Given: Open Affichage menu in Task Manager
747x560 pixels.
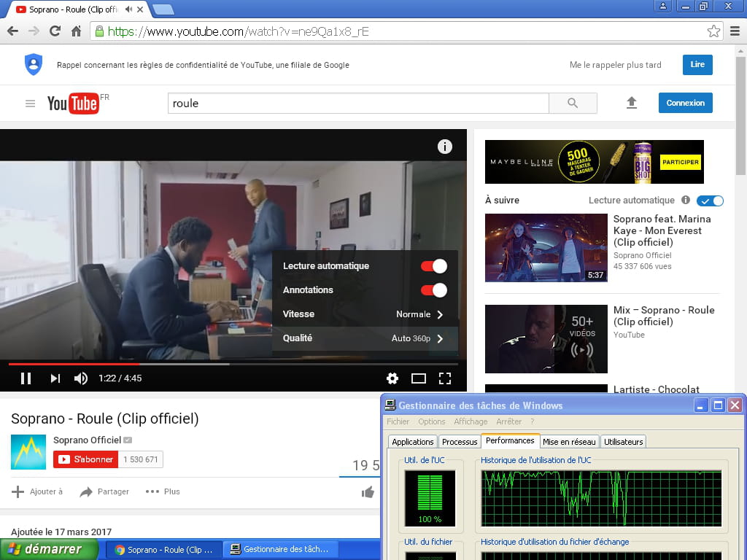Looking at the screenshot, I should pyautogui.click(x=471, y=421).
